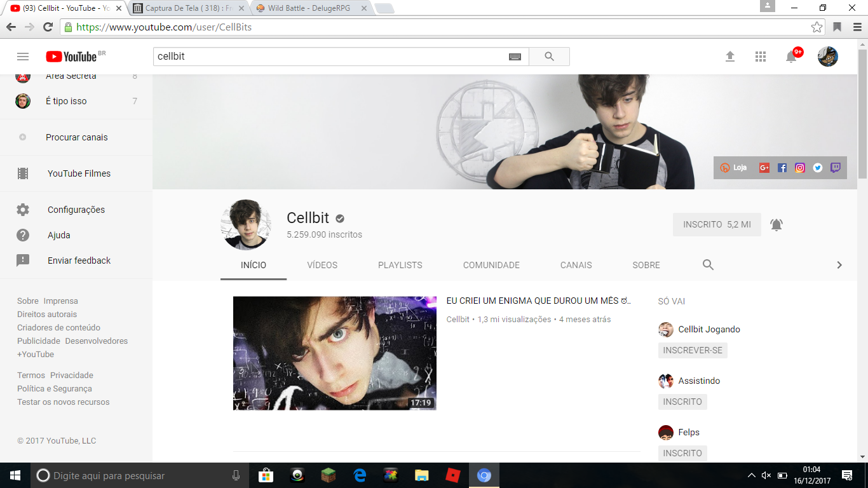
Task: Open Configurações in the sidebar
Action: (x=76, y=210)
